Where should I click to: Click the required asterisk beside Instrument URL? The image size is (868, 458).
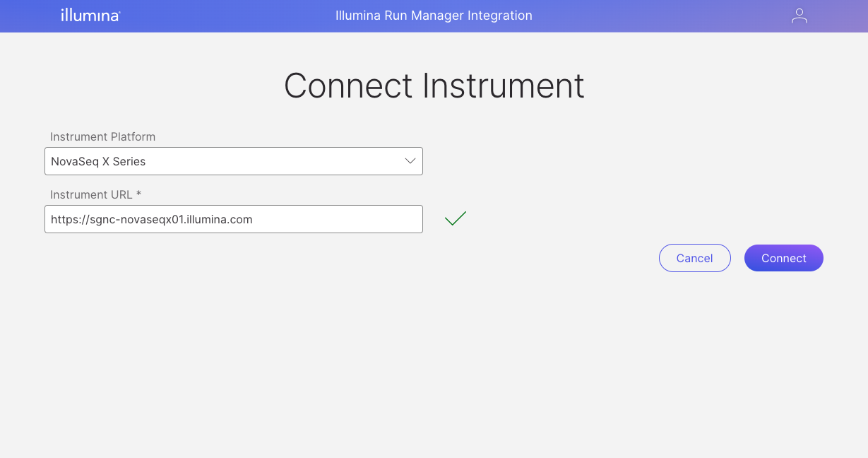point(139,194)
